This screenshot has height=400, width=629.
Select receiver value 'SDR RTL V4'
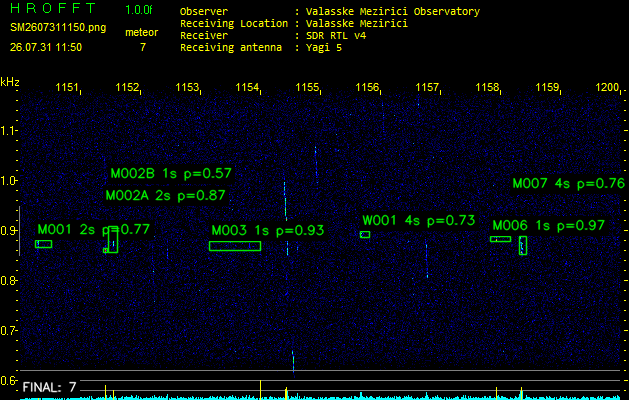(336, 36)
